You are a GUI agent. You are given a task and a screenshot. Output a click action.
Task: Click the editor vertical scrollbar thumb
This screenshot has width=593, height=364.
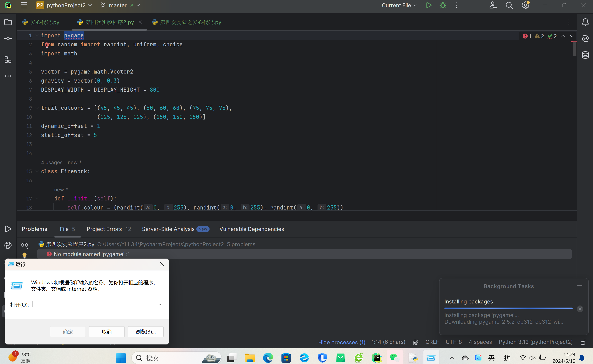pyautogui.click(x=574, y=49)
